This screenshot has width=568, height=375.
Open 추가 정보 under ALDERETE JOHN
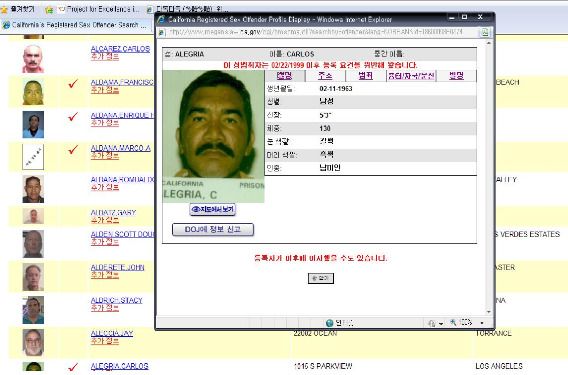(105, 275)
